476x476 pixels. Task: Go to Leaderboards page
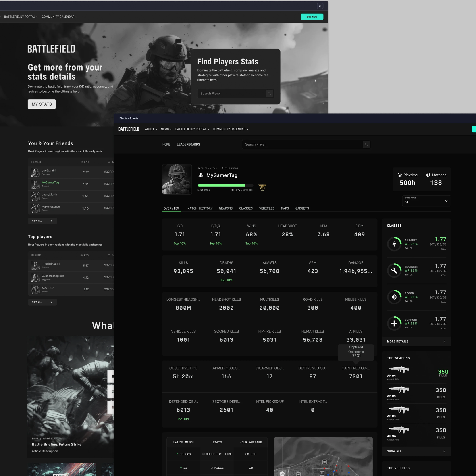[x=188, y=144]
